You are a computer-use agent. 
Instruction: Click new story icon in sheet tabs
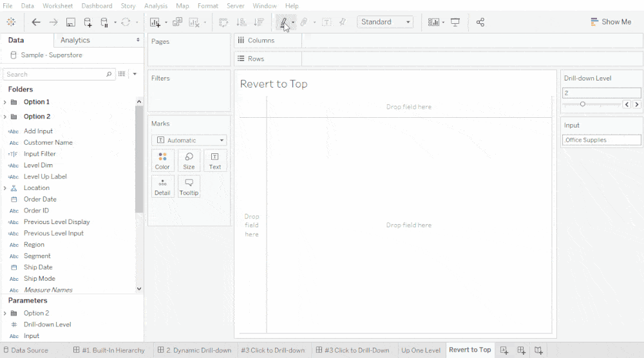pos(538,350)
